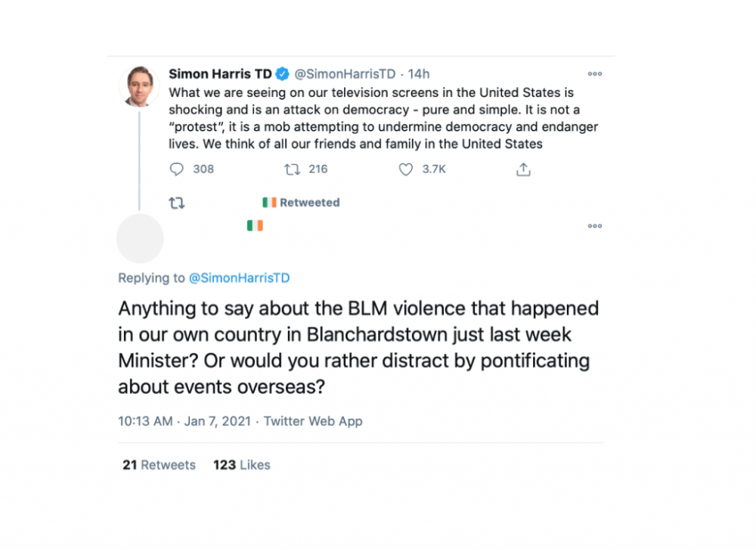Click the @SimonHarrisTD mention in Replying to

[238, 278]
